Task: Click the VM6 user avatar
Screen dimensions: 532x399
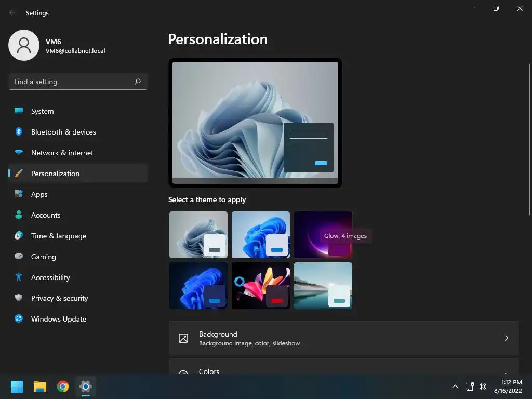Action: coord(24,45)
